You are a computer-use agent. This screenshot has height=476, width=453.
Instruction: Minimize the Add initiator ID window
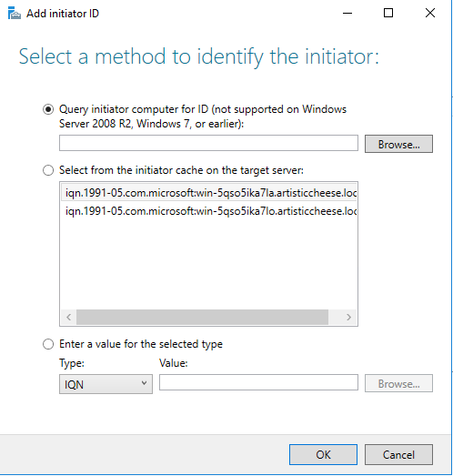tap(347, 14)
